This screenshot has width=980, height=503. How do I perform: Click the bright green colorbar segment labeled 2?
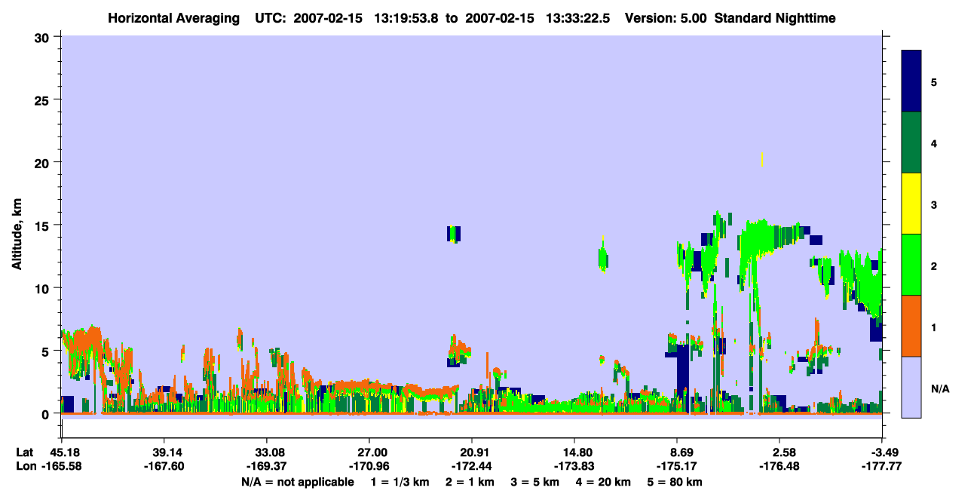(911, 265)
